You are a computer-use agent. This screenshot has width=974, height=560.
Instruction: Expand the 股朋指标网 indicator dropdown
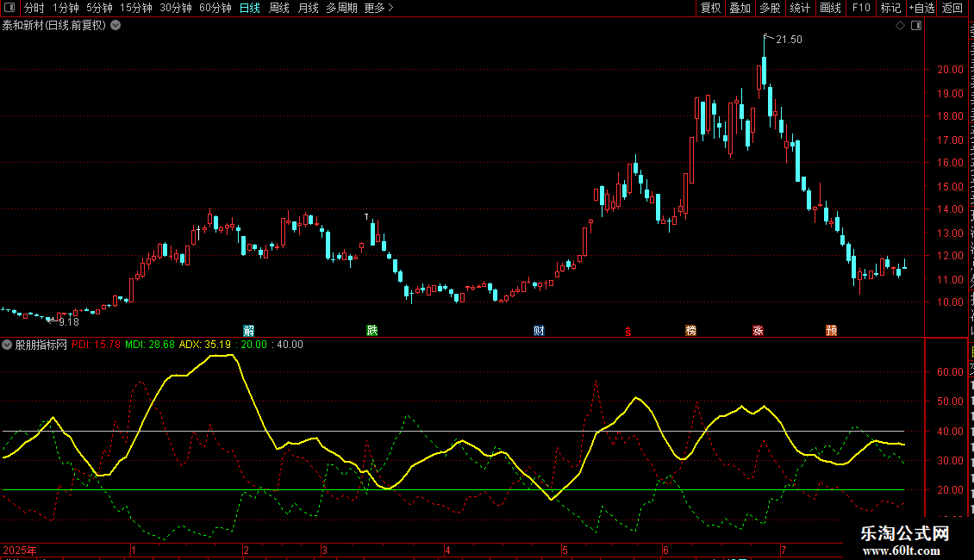(7, 345)
